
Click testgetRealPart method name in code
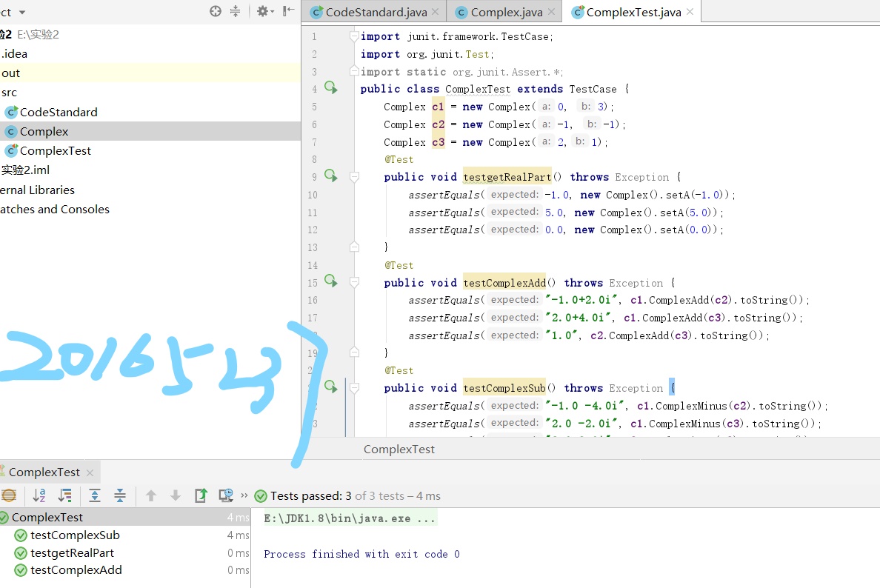tap(507, 177)
